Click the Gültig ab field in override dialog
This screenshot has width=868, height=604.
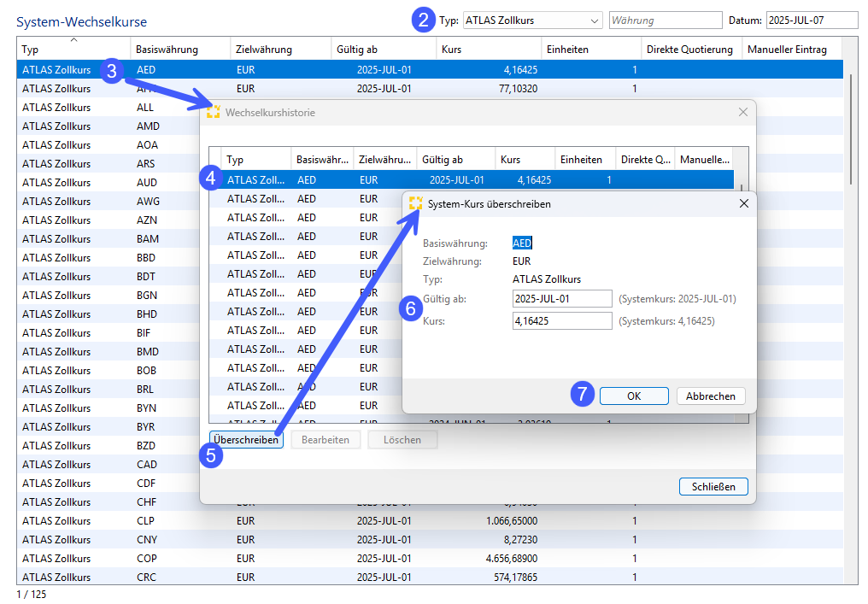pyautogui.click(x=562, y=299)
